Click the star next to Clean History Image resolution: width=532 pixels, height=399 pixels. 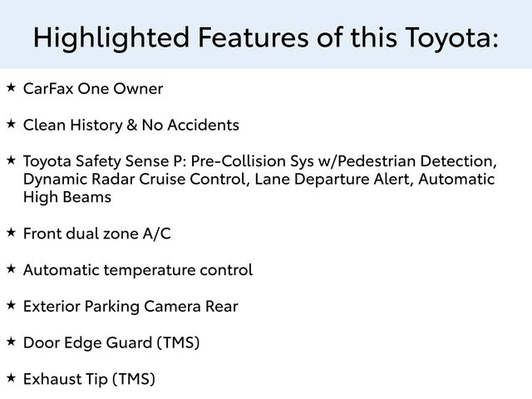coord(11,124)
